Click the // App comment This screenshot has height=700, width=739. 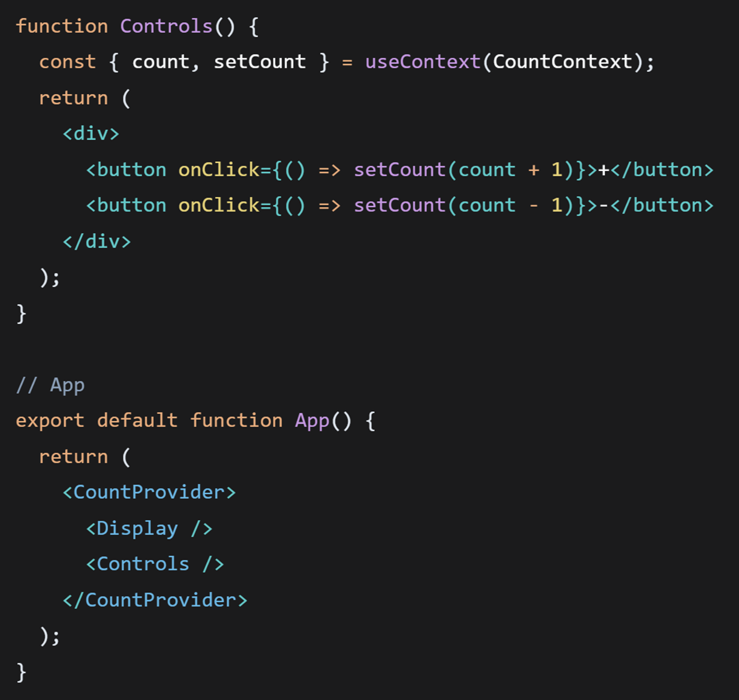(50, 385)
